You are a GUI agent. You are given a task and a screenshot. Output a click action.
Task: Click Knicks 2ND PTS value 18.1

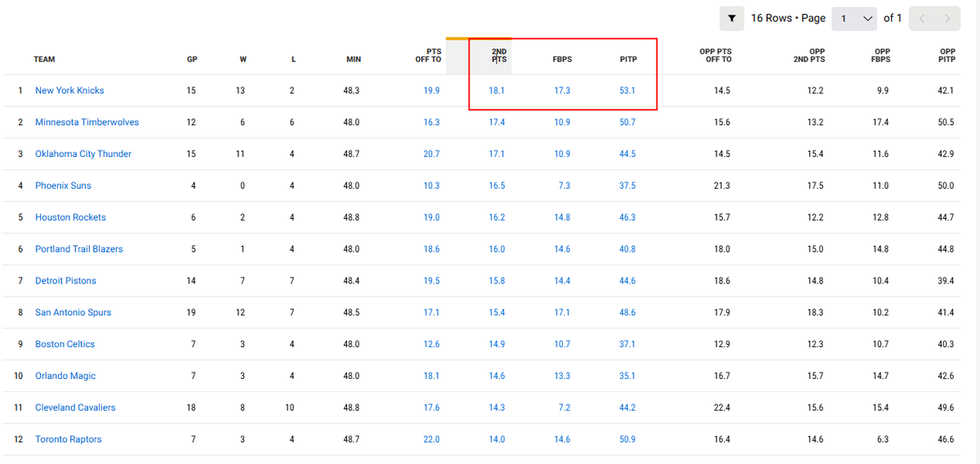click(497, 91)
